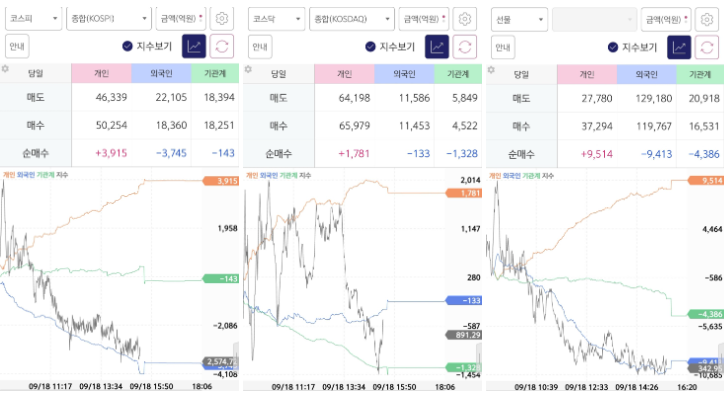
Task: Open the 종합(KOSDAQ) index dropdown
Action: tap(352, 19)
